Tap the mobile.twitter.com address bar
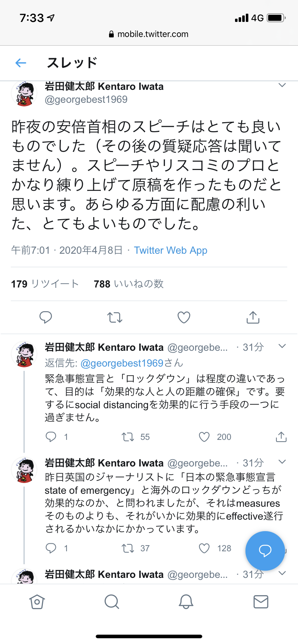This screenshot has width=298, height=644. click(149, 34)
